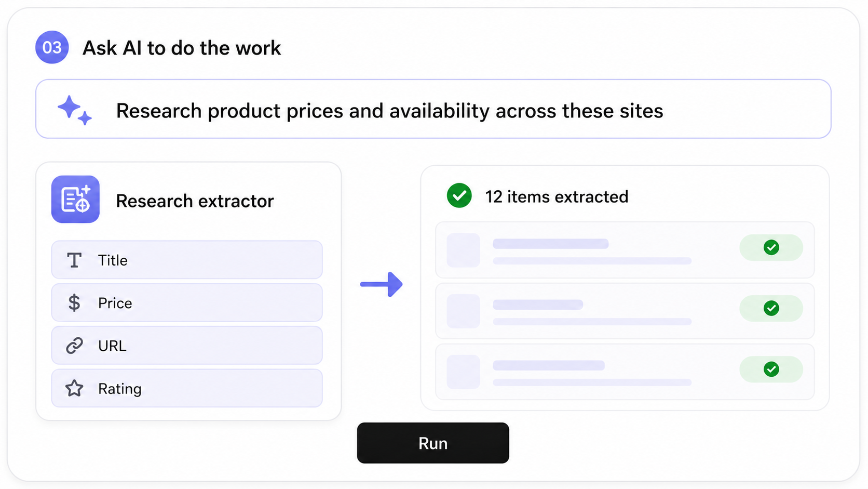Viewport: 868px width, 489px height.
Task: Toggle the first result's green check pill
Action: pos(771,247)
